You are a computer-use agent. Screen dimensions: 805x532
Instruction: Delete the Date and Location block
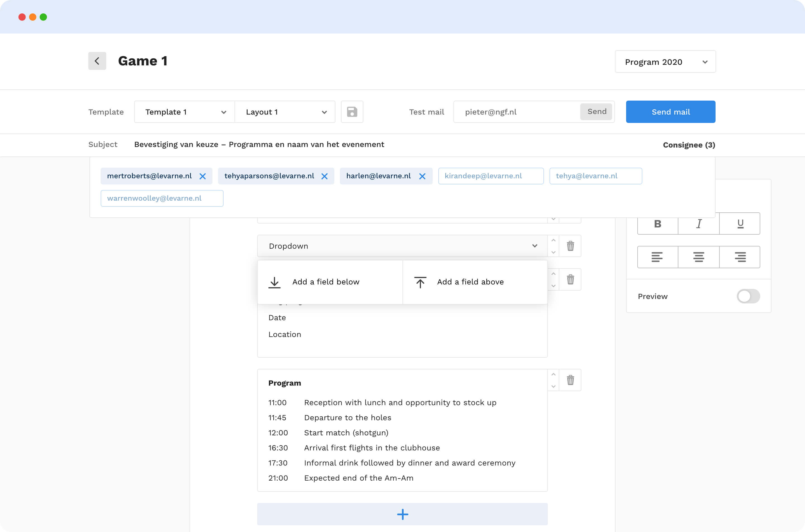570,280
